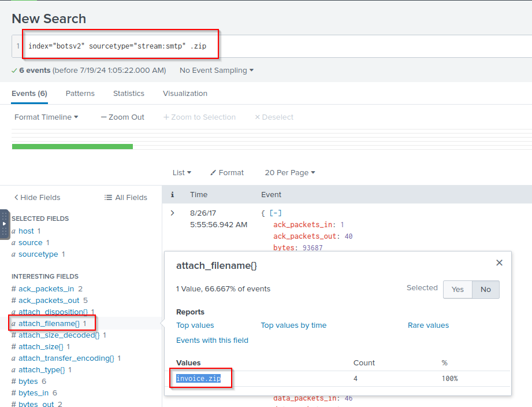Click the Format pencil icon button

pyautogui.click(x=213, y=173)
